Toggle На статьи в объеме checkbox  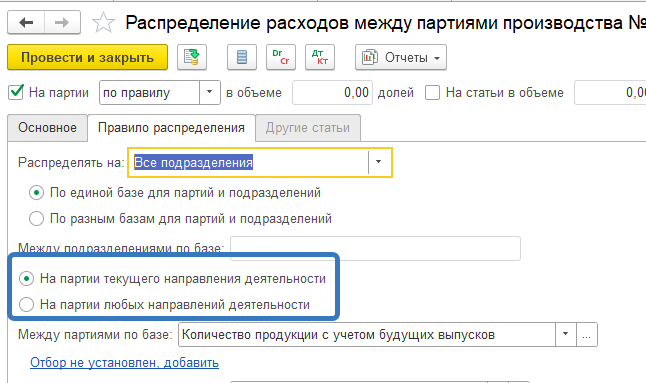432,92
